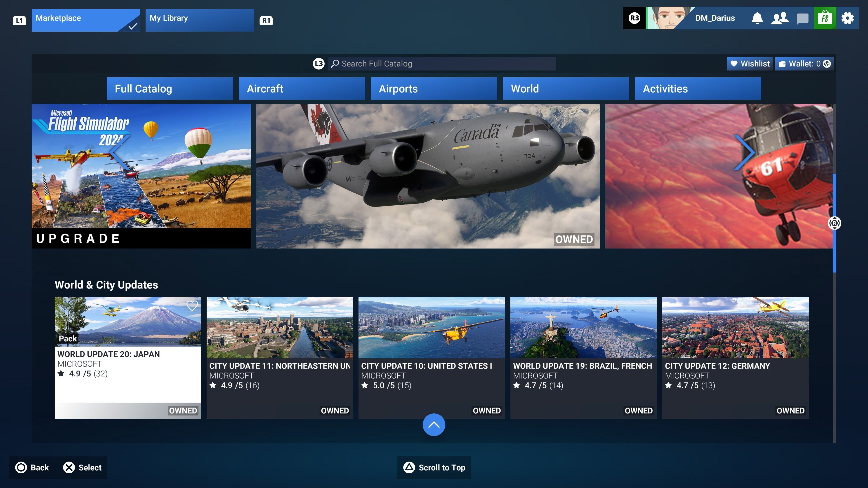The width and height of the screenshot is (868, 488).
Task: Select the Marketplace tab
Action: (x=86, y=20)
